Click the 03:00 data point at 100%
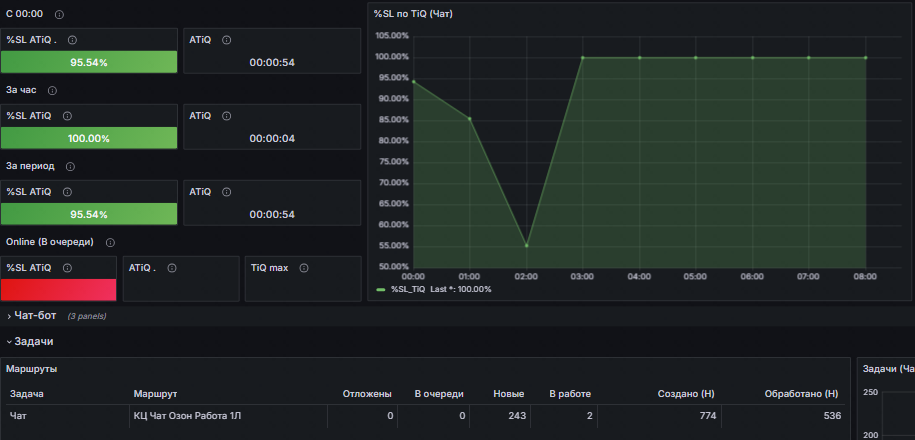 583,57
